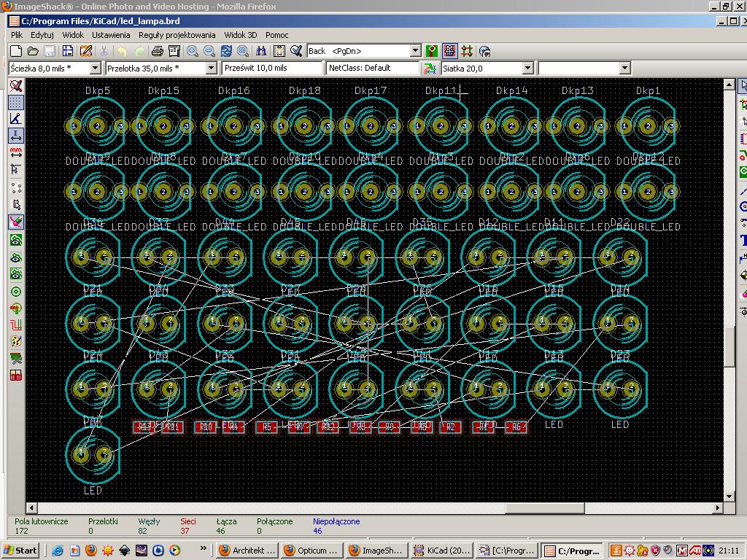Open the Widok 3D menu

(x=241, y=35)
